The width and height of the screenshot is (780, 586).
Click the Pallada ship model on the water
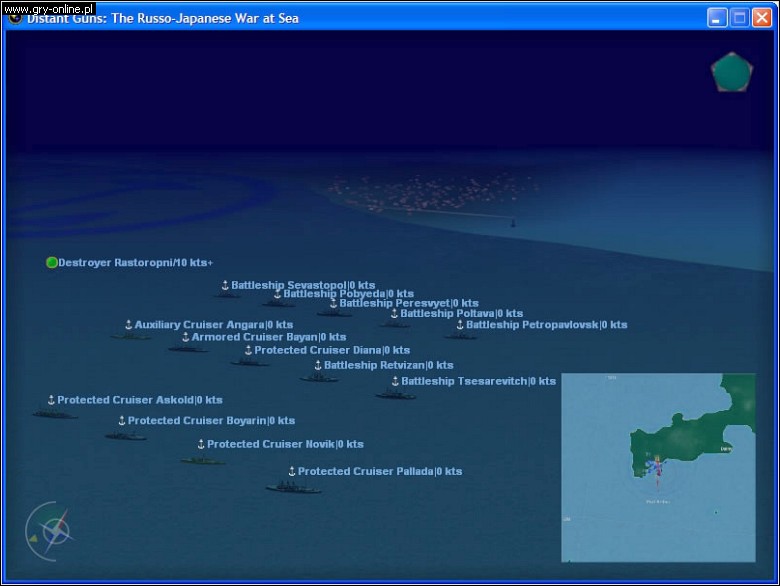coord(293,488)
